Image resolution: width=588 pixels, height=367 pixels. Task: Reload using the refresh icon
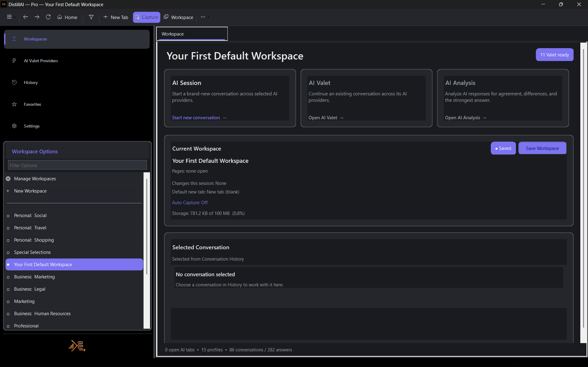pyautogui.click(x=48, y=17)
